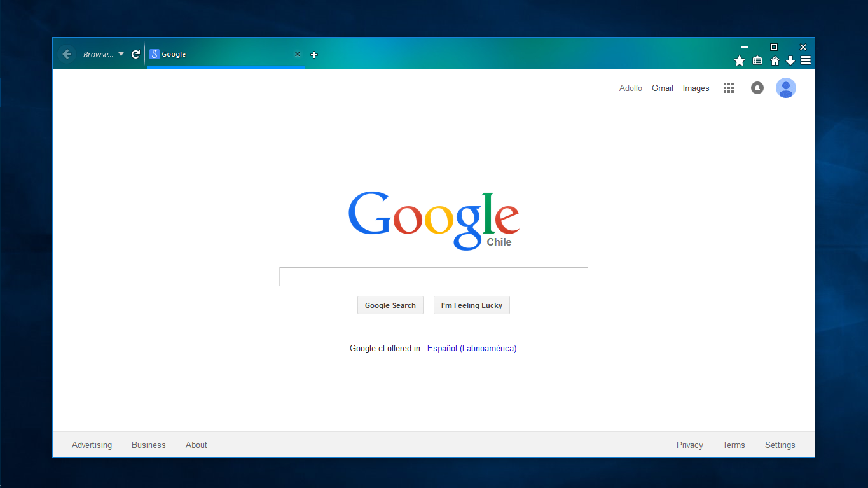This screenshot has height=488, width=868.
Task: Select the Google tab
Action: point(226,55)
